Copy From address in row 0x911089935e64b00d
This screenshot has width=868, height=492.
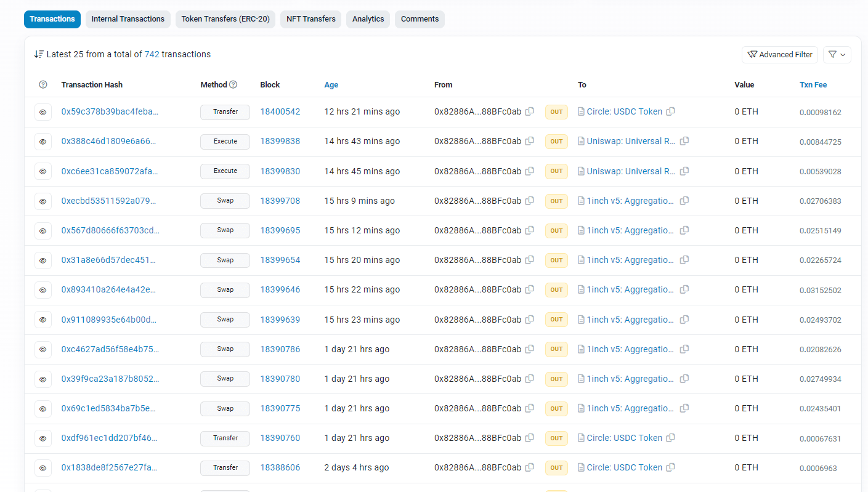[530, 320]
